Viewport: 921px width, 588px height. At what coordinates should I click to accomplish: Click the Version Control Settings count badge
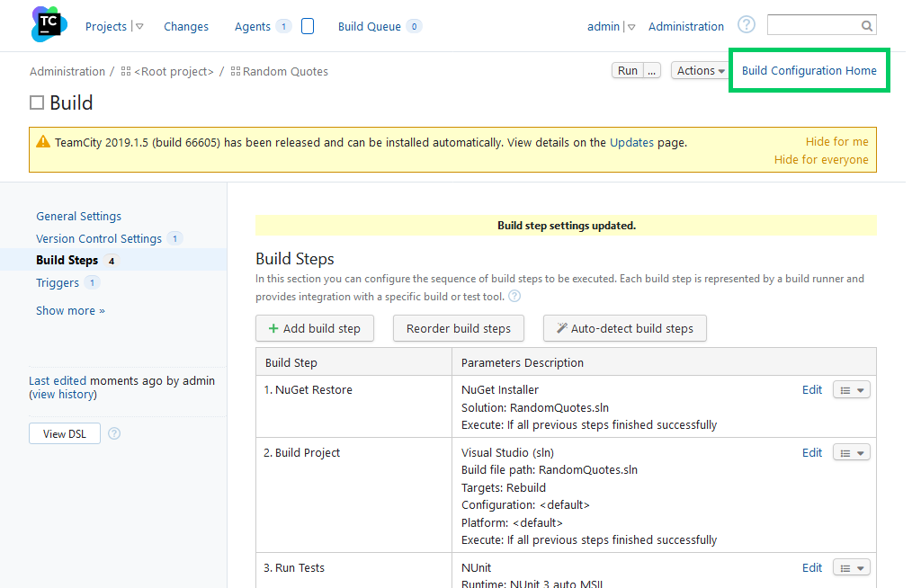tap(174, 238)
